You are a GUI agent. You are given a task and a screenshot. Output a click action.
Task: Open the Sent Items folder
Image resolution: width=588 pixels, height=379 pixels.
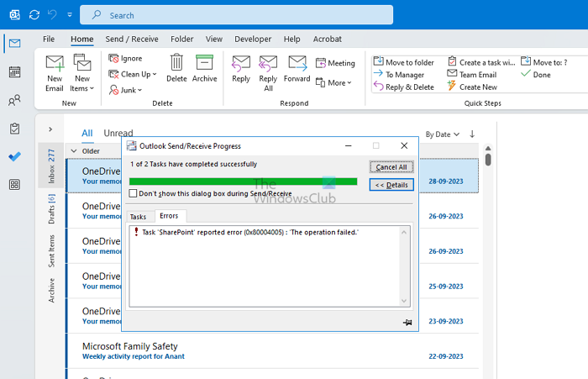[51, 251]
